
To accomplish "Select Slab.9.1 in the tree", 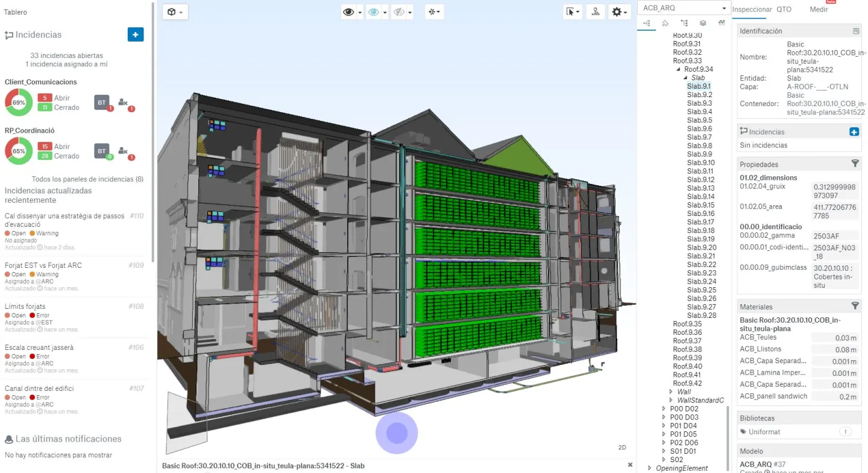I will [699, 86].
